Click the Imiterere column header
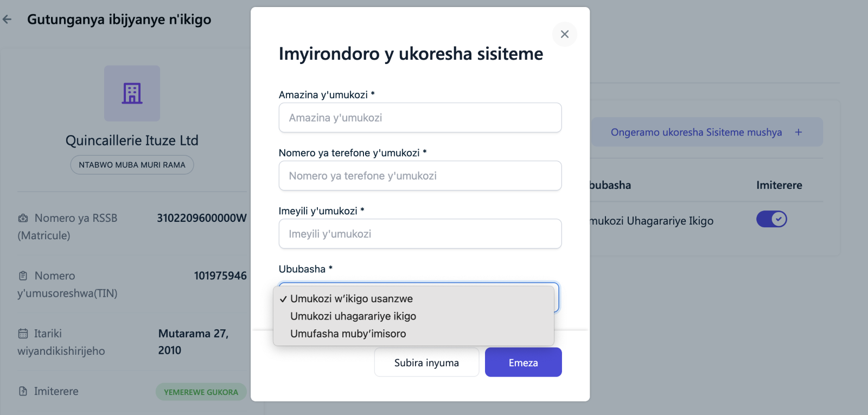 [779, 185]
